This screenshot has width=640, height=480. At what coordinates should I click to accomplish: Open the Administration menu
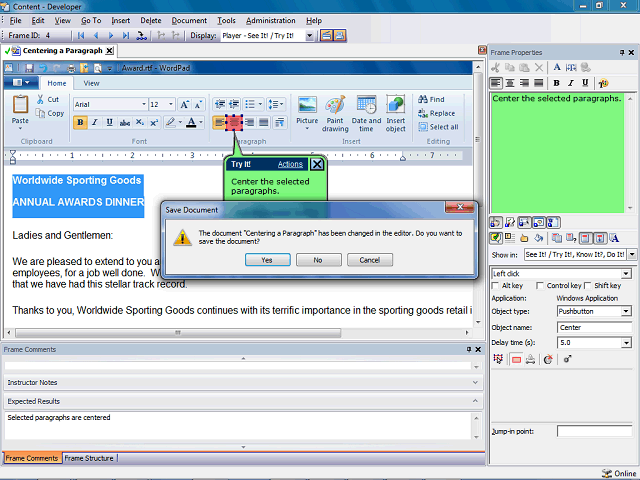click(270, 20)
